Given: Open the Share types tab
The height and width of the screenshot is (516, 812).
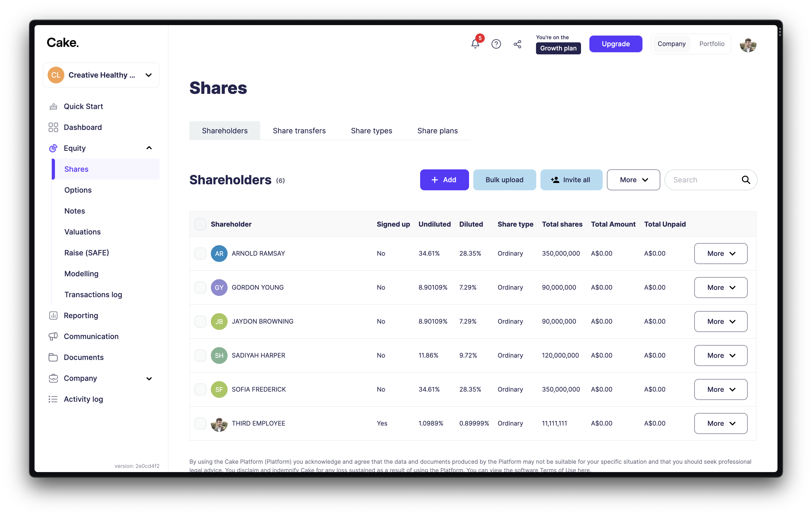Looking at the screenshot, I should click(x=371, y=131).
